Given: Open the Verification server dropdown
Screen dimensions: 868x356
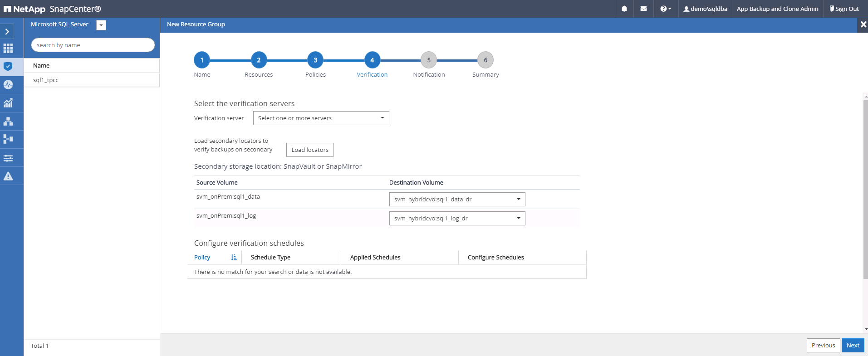Looking at the screenshot, I should (321, 118).
